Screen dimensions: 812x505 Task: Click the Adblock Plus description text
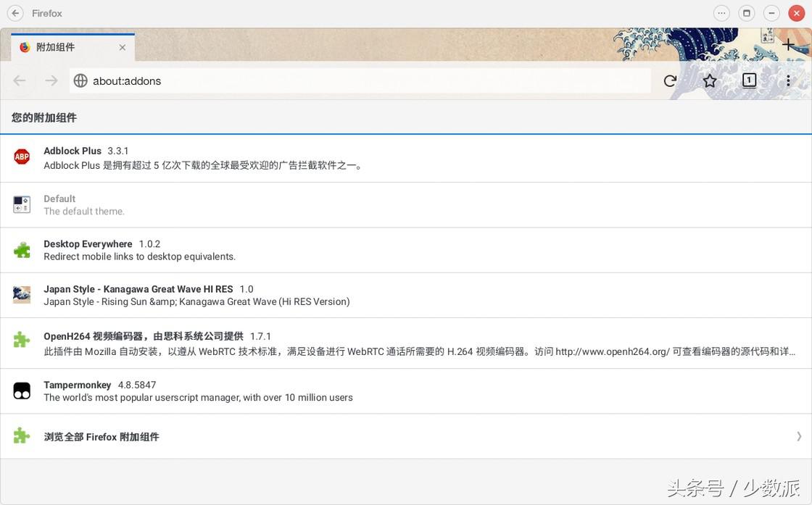(x=203, y=166)
